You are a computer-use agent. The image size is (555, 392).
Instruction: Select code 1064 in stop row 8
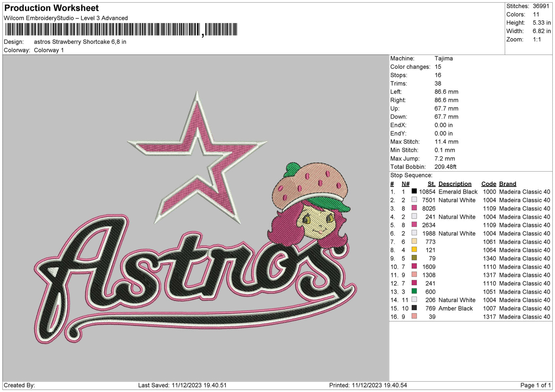(489, 250)
